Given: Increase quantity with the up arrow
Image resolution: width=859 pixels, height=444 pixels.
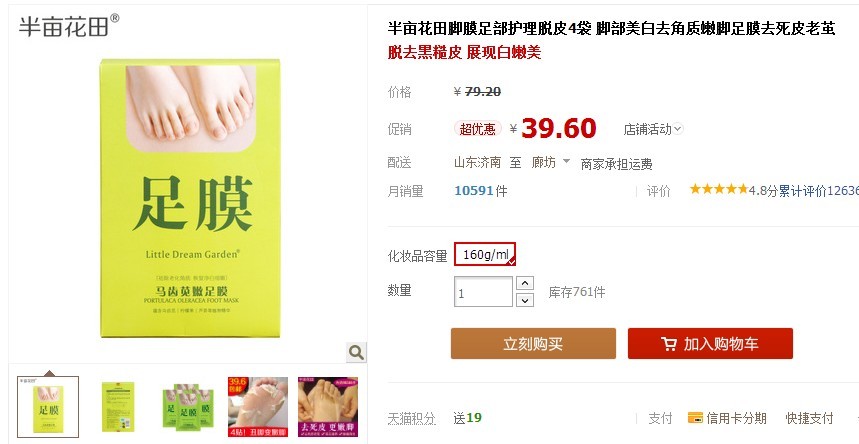Looking at the screenshot, I should point(525,283).
